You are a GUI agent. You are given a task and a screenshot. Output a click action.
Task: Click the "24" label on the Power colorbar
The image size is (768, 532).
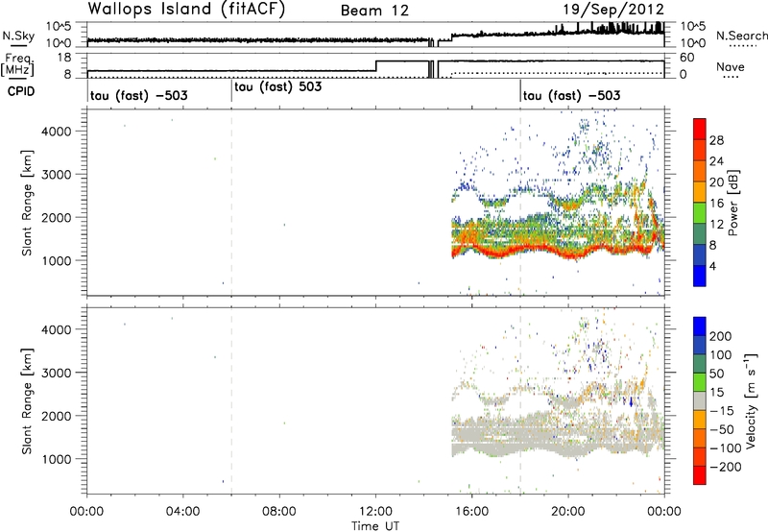click(716, 161)
